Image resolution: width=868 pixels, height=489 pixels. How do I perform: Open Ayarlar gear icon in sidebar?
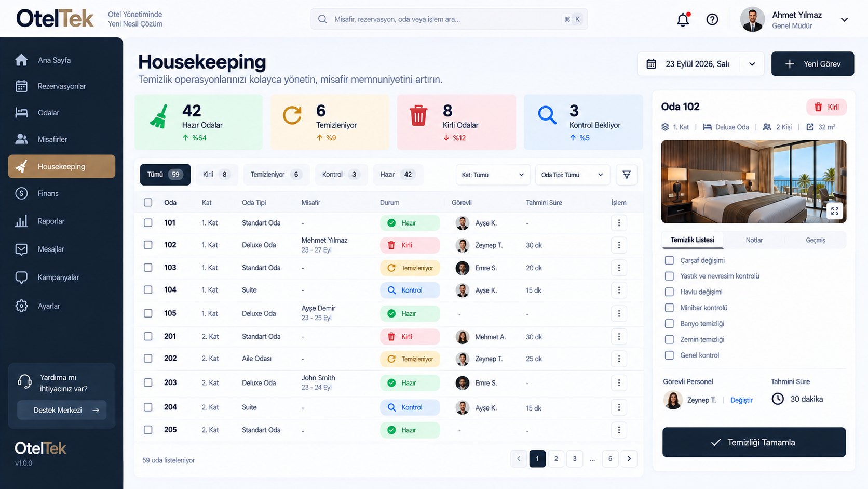point(21,306)
